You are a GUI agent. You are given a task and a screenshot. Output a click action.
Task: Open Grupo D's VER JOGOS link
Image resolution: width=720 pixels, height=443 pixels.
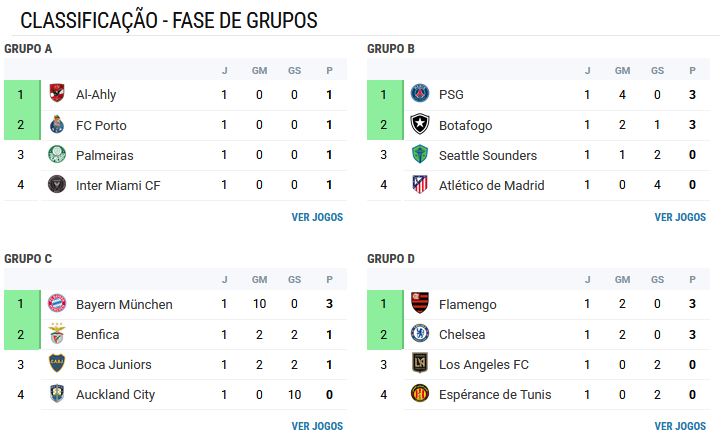680,426
